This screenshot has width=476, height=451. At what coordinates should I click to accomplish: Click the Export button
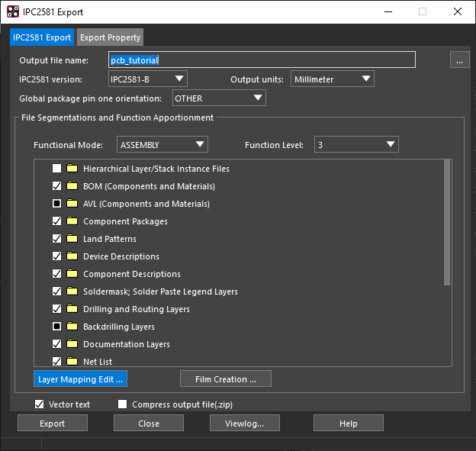53,423
